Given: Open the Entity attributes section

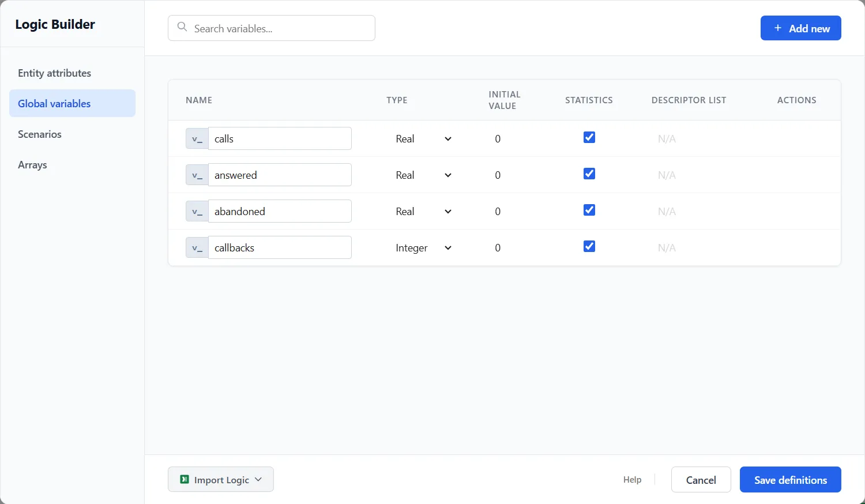Looking at the screenshot, I should [x=72, y=73].
